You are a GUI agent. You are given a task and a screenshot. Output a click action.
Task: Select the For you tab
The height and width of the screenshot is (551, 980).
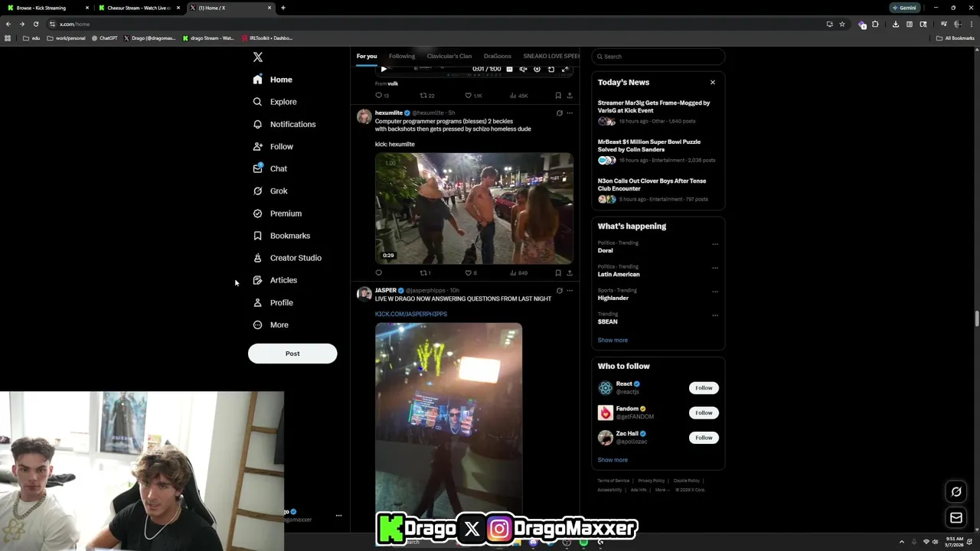pos(367,56)
